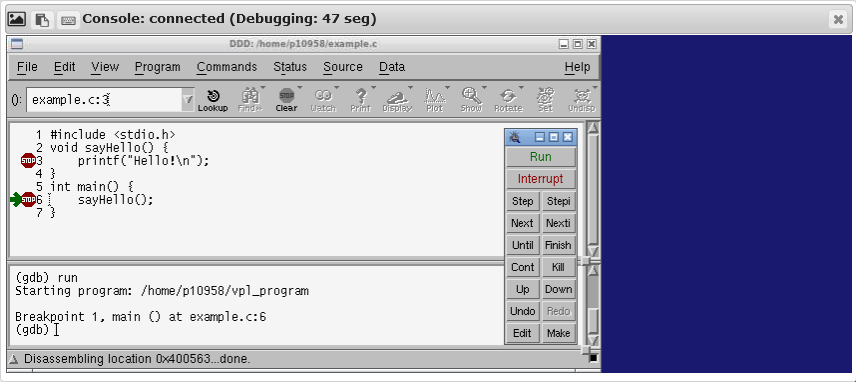856x382 pixels.
Task: Open the argument field dropdown arrow
Action: 188,100
